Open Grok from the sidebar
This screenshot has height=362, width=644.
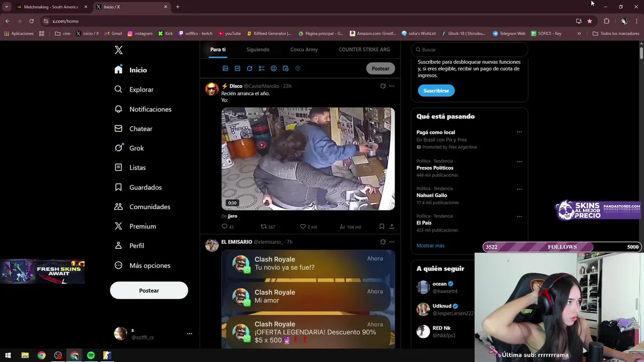click(129, 148)
